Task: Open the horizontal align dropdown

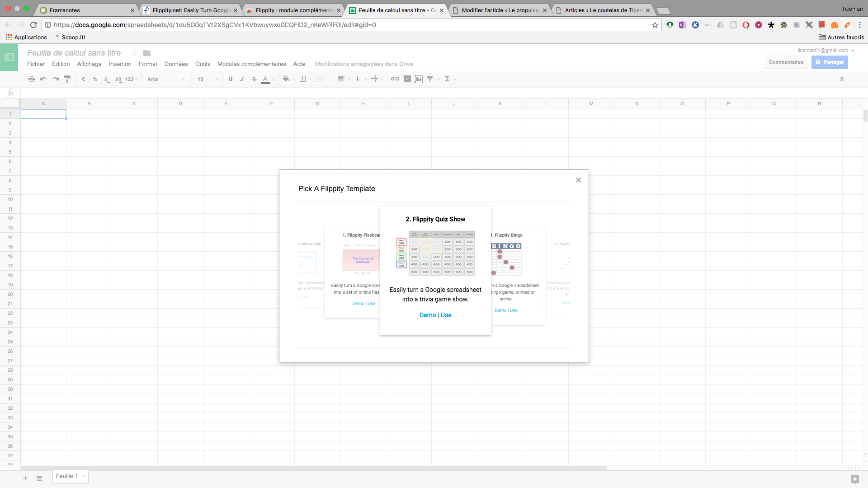Action: tap(344, 79)
